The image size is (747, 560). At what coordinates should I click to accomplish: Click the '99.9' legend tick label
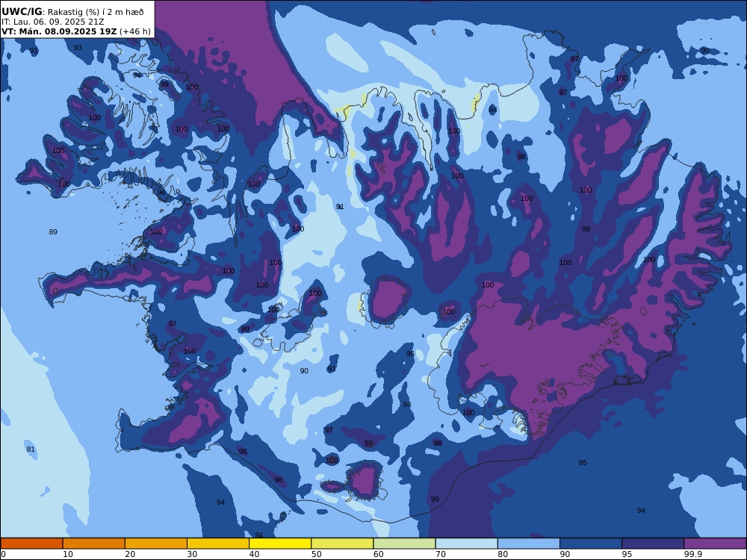(x=692, y=554)
